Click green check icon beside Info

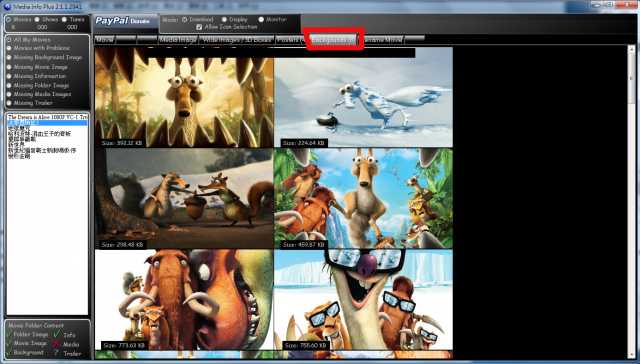(x=57, y=334)
